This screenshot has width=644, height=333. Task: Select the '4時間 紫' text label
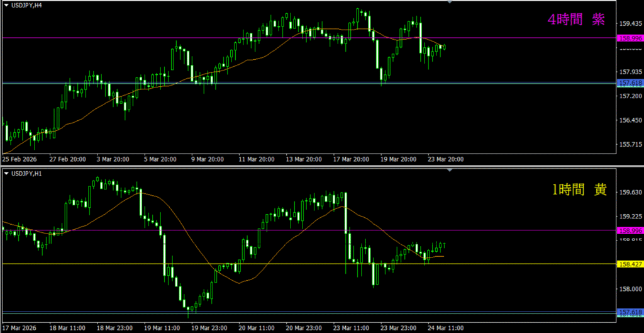[576, 20]
